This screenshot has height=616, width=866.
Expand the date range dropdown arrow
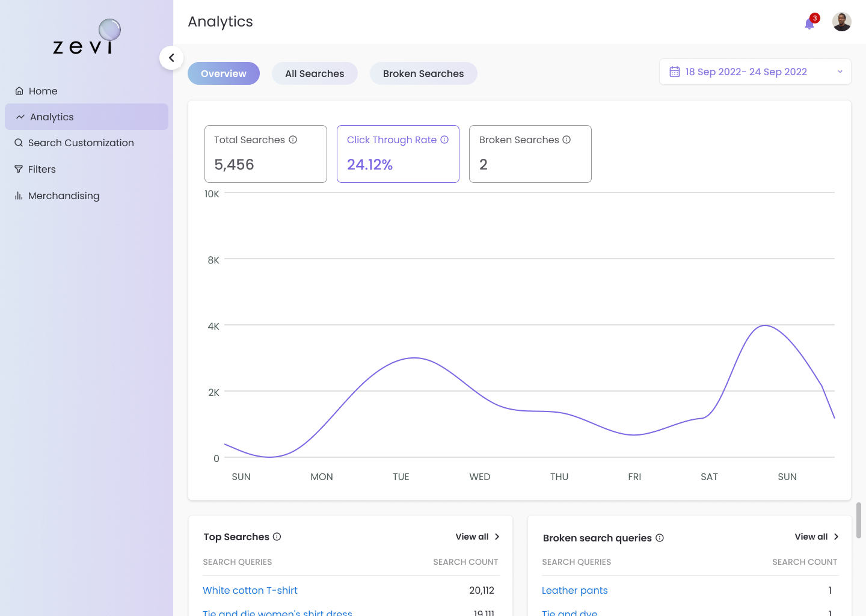point(840,72)
